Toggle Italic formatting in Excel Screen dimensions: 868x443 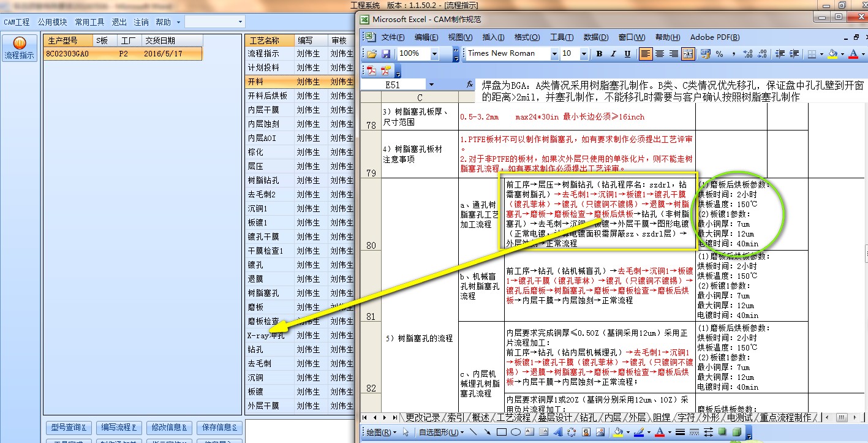[x=613, y=54]
